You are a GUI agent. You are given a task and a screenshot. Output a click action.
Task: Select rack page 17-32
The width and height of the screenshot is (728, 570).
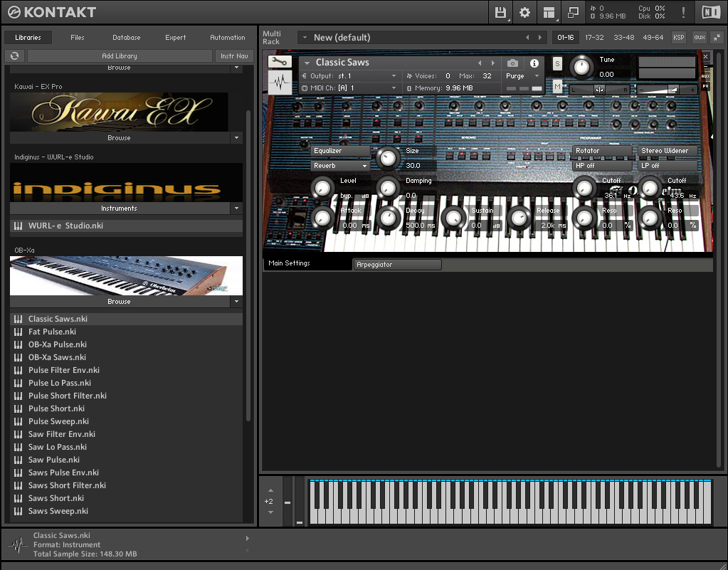(x=594, y=38)
